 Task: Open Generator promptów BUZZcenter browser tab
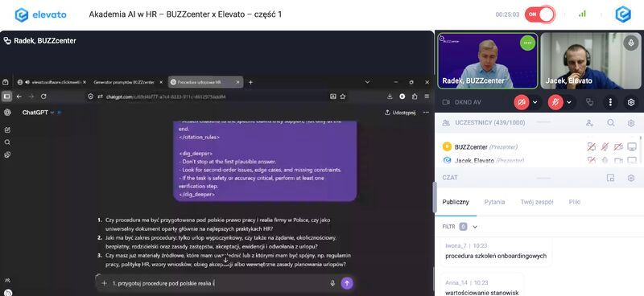(128, 82)
